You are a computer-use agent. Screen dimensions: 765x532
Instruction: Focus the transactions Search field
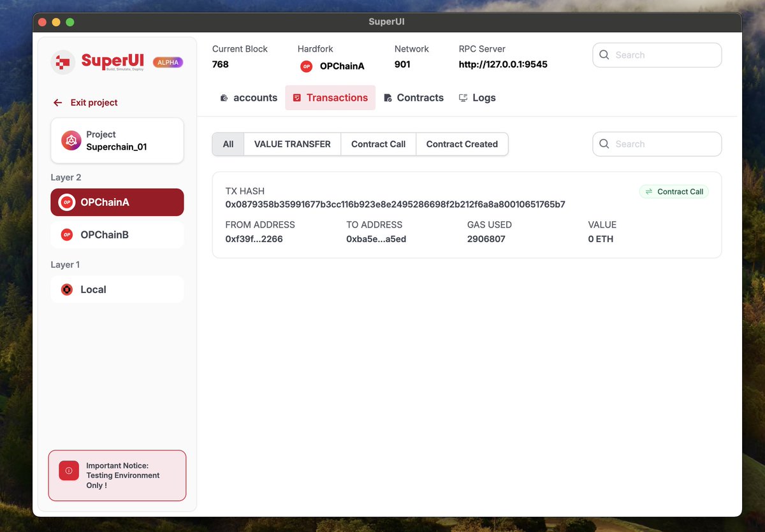coord(657,144)
